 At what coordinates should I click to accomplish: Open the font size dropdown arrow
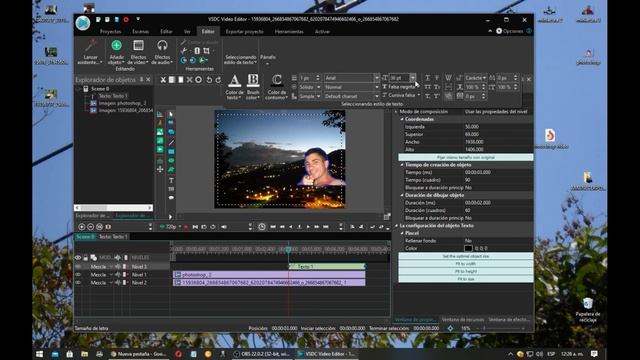click(413, 78)
